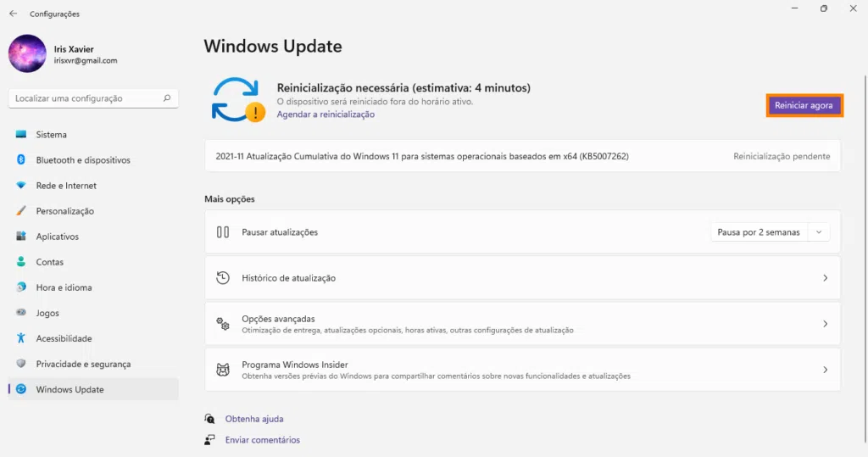Image resolution: width=868 pixels, height=457 pixels.
Task: Click the Contas person icon
Action: [21, 262]
